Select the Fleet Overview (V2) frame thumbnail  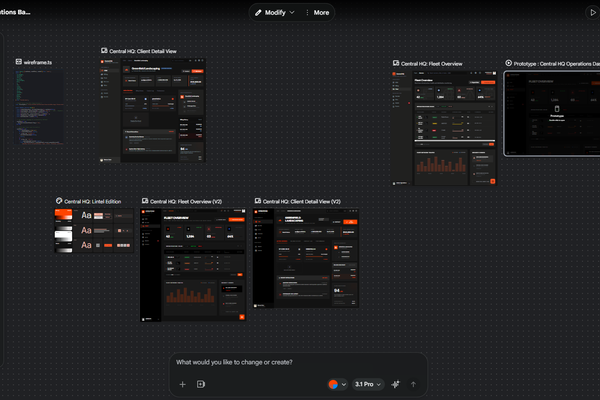tap(193, 265)
